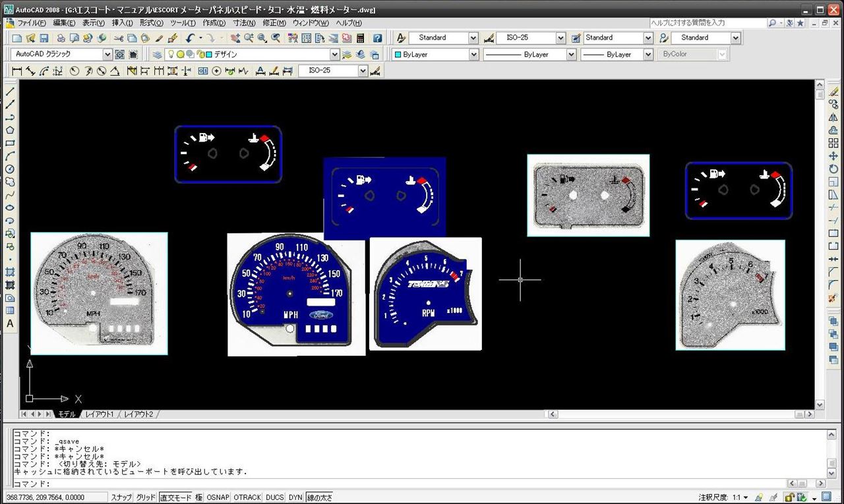Open the 寸法(N) menu

click(244, 23)
